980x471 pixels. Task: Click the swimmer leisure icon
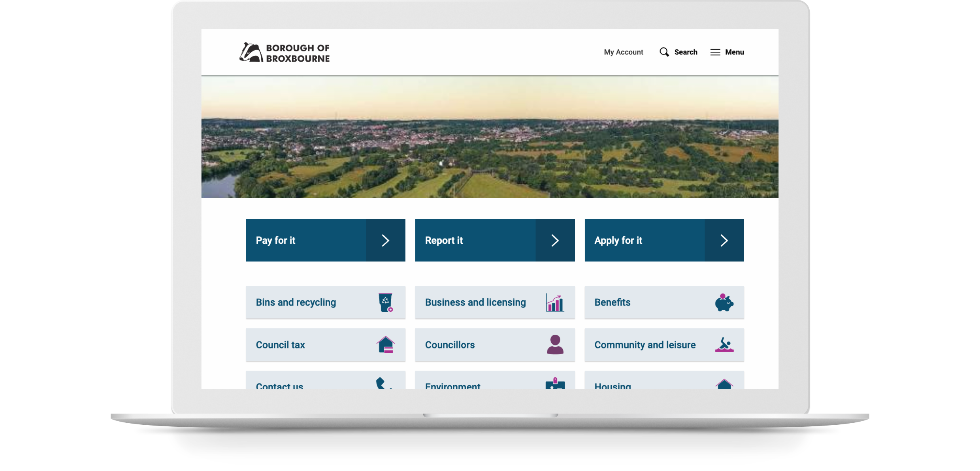point(724,345)
